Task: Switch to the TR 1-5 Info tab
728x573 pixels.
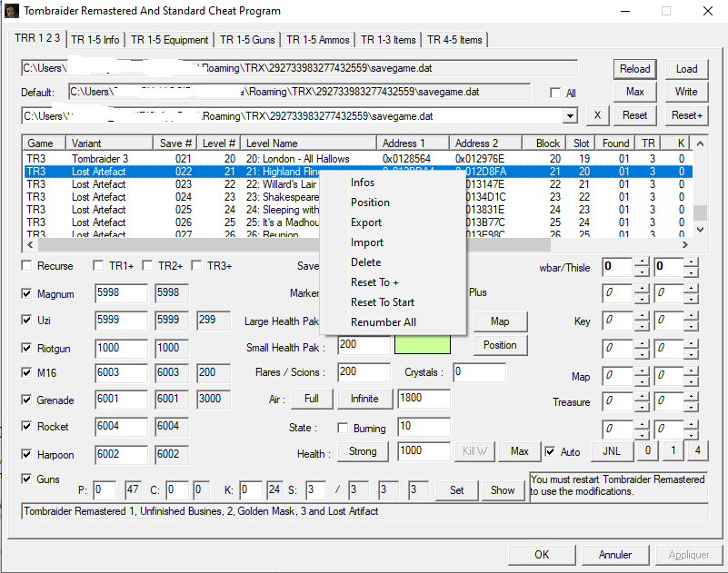Action: tap(95, 40)
